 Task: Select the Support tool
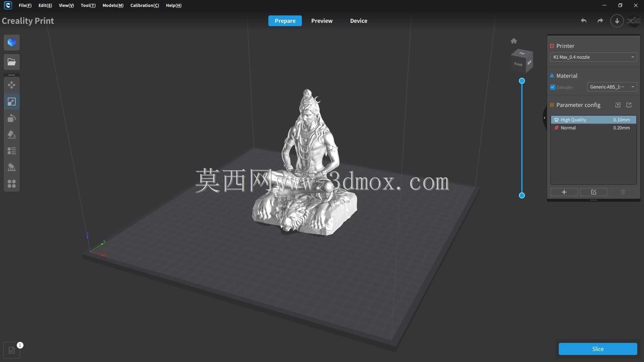click(x=12, y=167)
